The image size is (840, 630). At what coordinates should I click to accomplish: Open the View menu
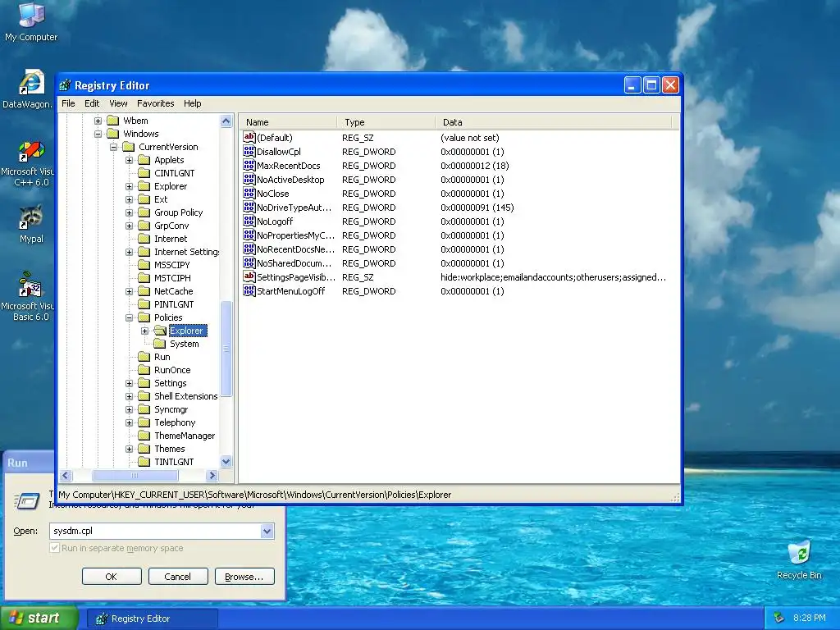pyautogui.click(x=118, y=103)
